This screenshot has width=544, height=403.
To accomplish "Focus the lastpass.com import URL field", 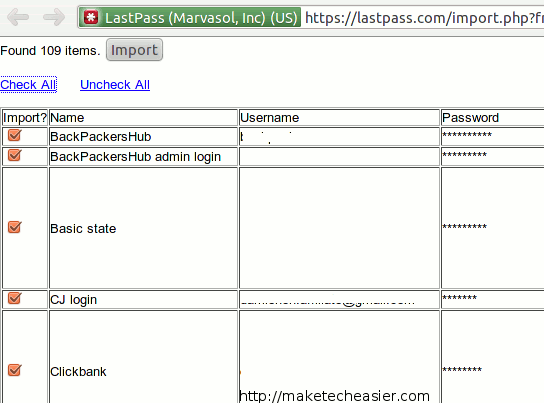I will [x=424, y=17].
